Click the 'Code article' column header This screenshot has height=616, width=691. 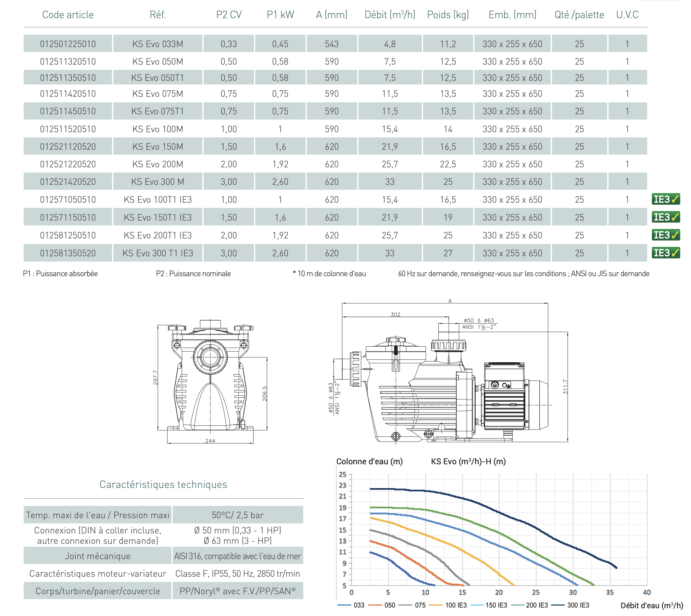pos(68,15)
